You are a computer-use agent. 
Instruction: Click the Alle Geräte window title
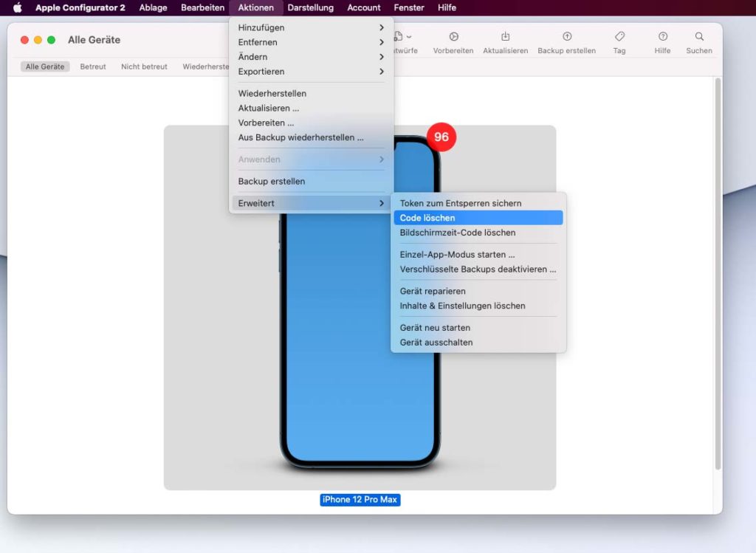pos(94,40)
